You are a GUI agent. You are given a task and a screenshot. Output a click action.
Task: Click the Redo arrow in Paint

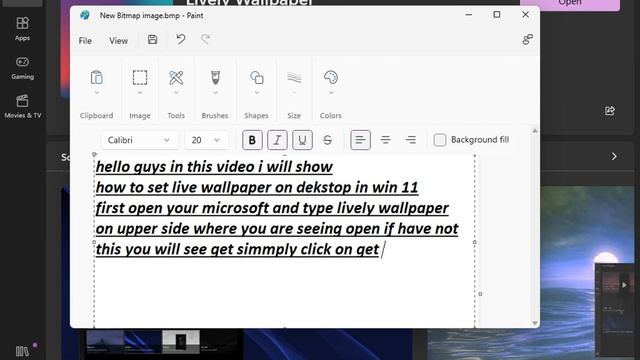click(205, 39)
